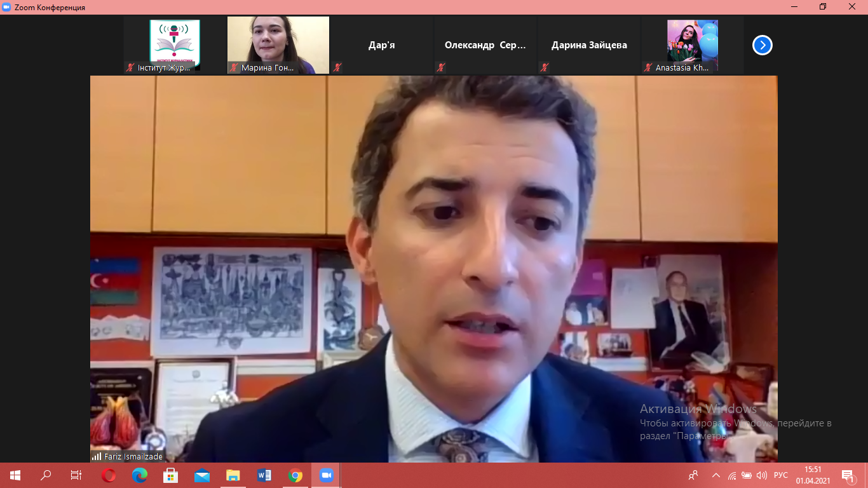The image size is (868, 488).
Task: Open the notification center icon
Action: [848, 475]
